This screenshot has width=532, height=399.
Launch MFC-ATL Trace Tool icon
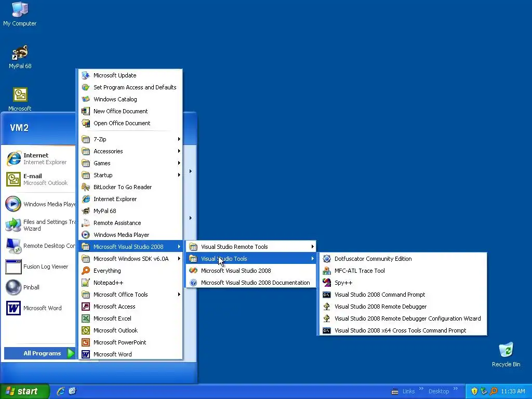click(x=327, y=270)
